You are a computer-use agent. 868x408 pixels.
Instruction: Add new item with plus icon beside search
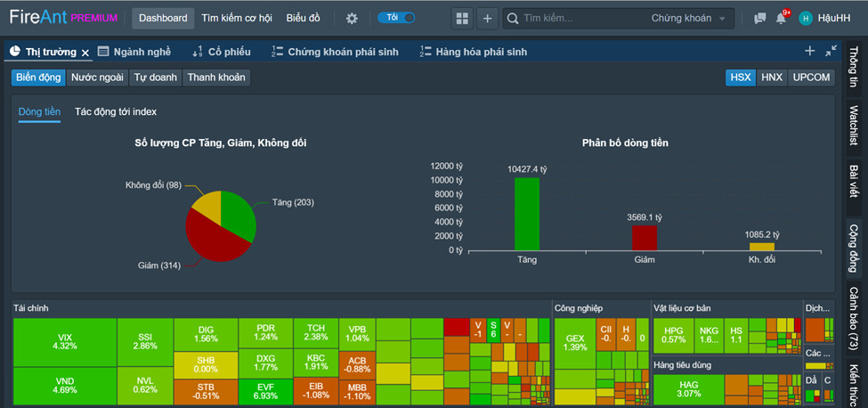coord(487,19)
